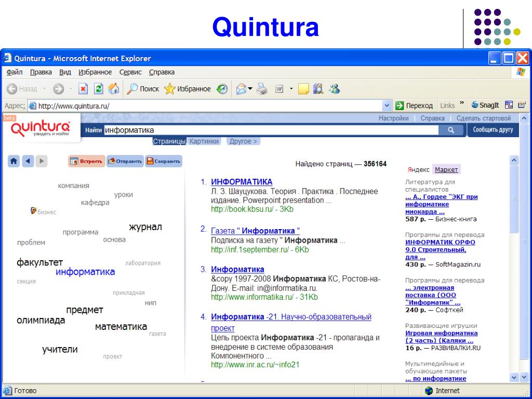Click the cloud back arrow button

(28, 161)
